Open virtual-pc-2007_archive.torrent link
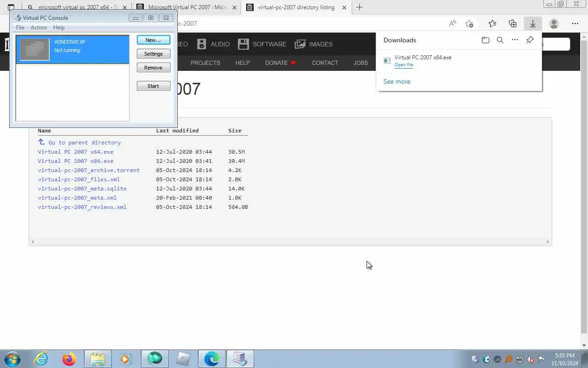This screenshot has height=368, width=588. [x=89, y=170]
